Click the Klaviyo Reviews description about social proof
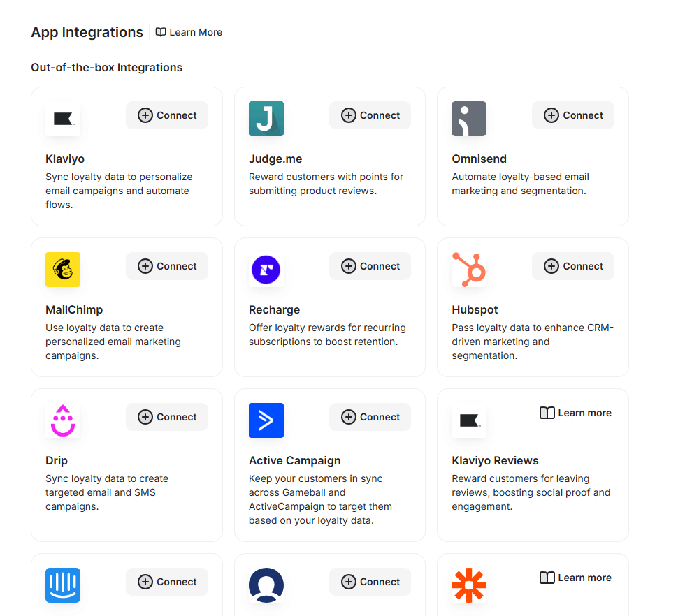 click(x=531, y=492)
